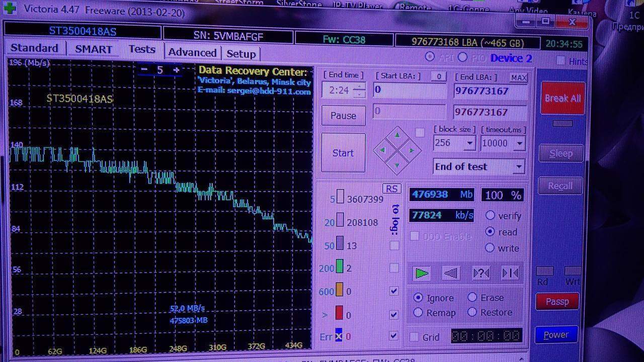This screenshot has width=644, height=362.
Task: Click the Device 2 label
Action: click(511, 58)
